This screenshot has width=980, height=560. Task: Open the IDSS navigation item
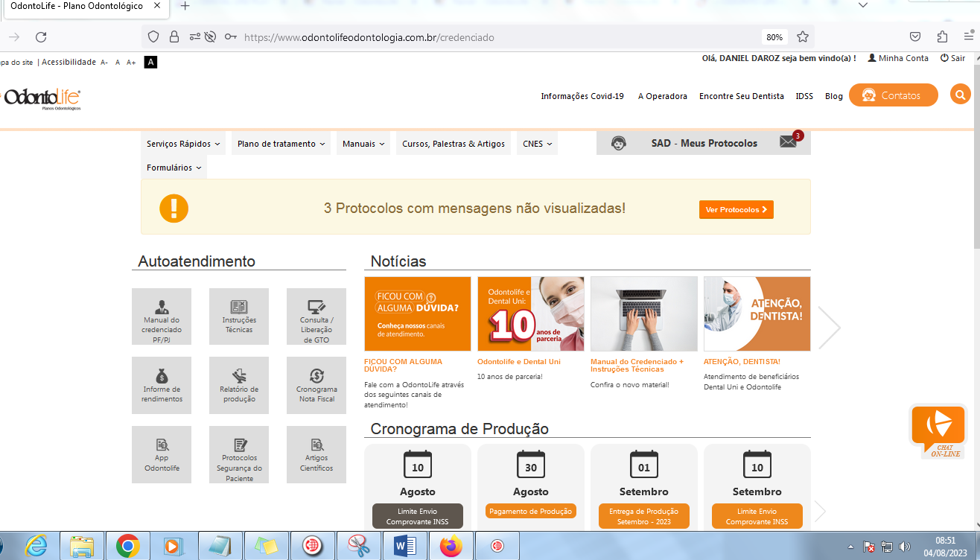804,96
